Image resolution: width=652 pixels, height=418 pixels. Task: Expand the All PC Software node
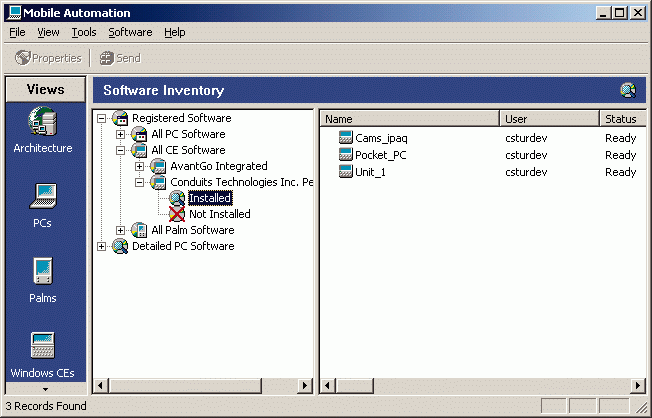[x=121, y=134]
